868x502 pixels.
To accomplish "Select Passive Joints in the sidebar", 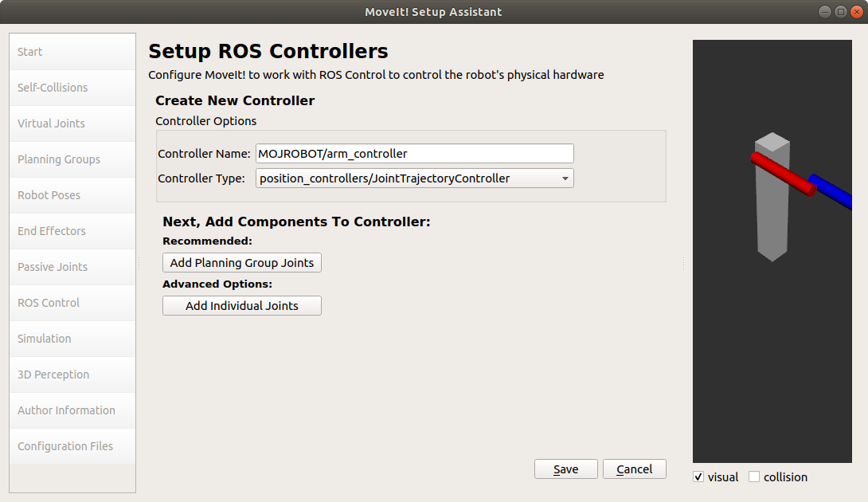I will pos(72,267).
